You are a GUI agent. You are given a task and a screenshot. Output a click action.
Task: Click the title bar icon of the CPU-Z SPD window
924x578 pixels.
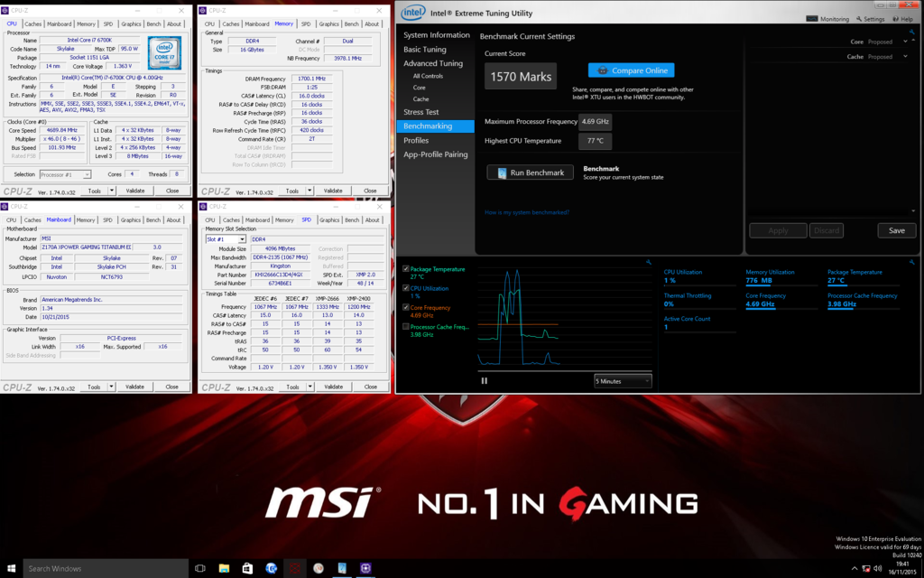[x=203, y=207]
